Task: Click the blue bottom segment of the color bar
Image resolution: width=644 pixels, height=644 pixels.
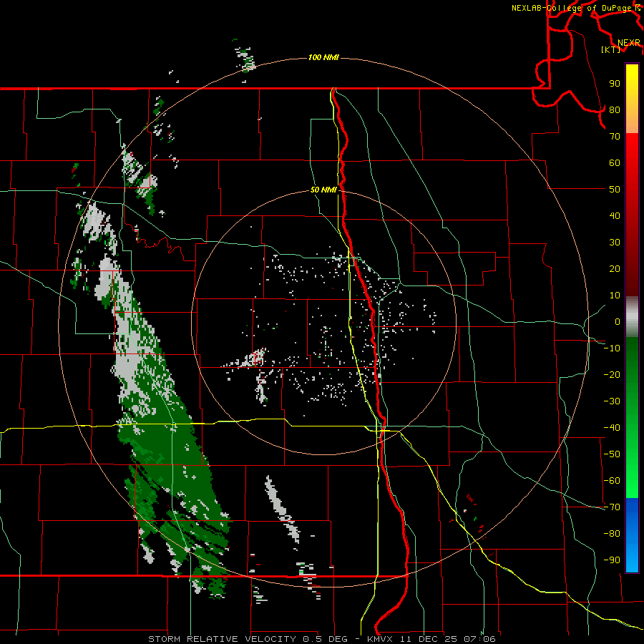Action: pyautogui.click(x=632, y=535)
